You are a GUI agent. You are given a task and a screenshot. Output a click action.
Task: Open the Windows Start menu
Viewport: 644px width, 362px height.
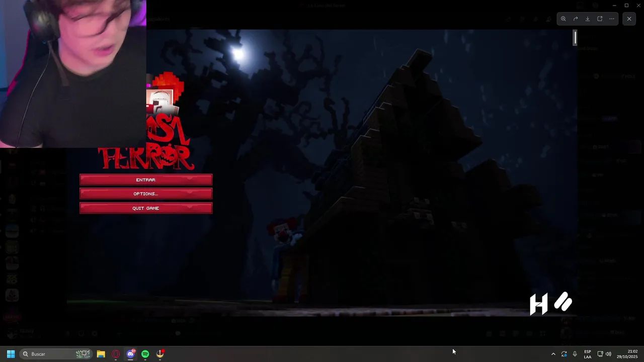tap(11, 354)
